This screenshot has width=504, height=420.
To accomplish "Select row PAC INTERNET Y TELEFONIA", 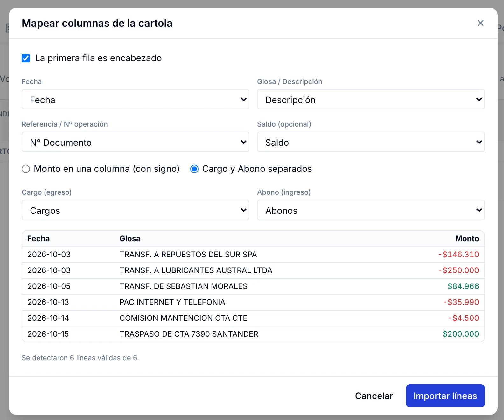I will click(x=253, y=302).
